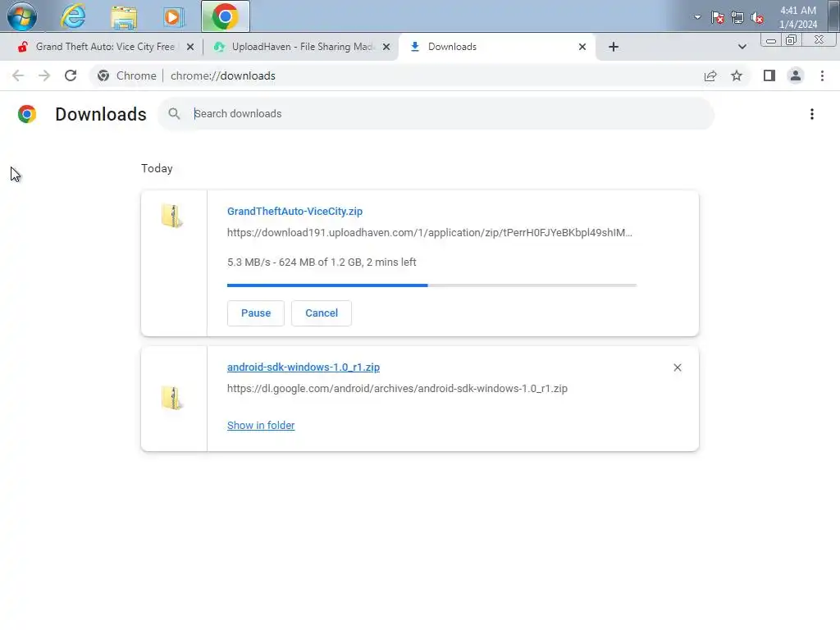Restore down the Chrome window

[791, 40]
